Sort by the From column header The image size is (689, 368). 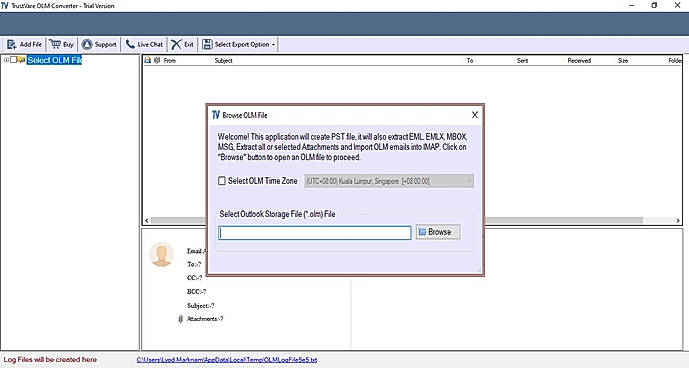tap(170, 61)
